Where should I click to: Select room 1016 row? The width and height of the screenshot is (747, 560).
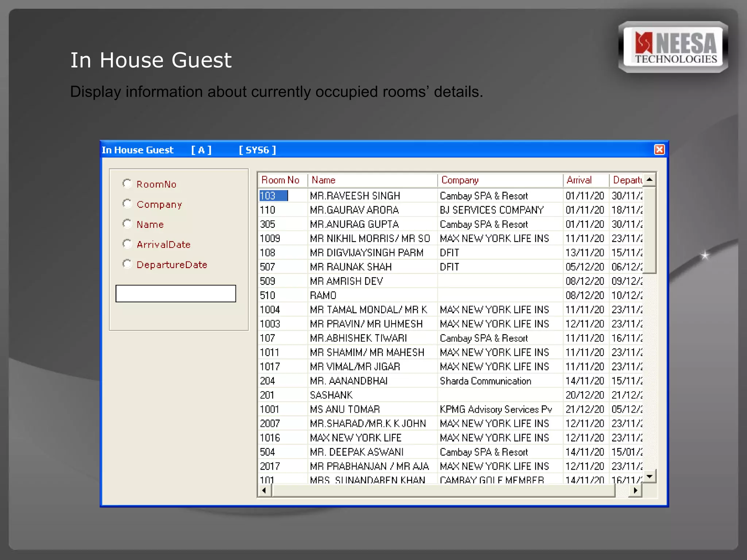click(x=451, y=437)
